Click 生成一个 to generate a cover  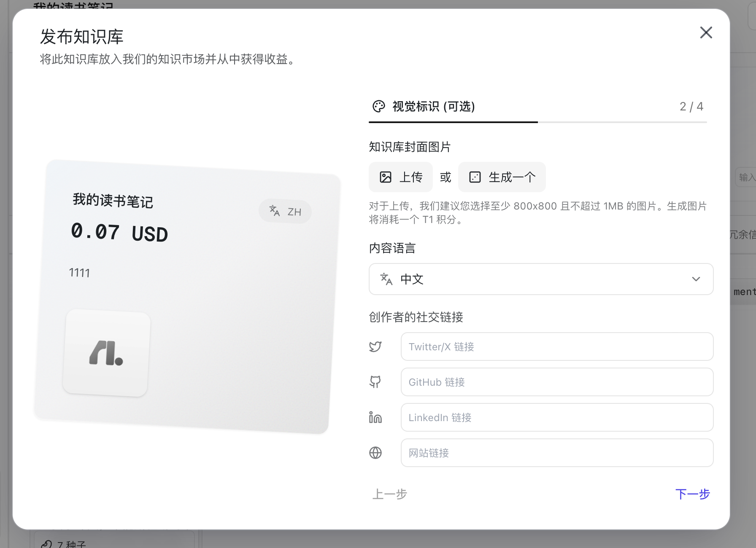tap(502, 177)
